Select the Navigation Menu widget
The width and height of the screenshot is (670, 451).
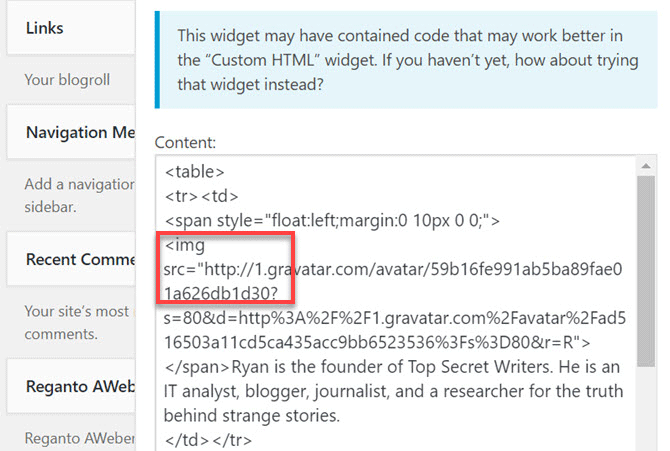[x=71, y=132]
